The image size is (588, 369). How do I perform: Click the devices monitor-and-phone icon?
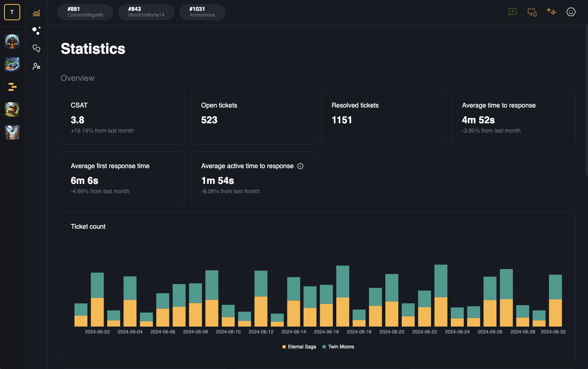click(x=532, y=12)
